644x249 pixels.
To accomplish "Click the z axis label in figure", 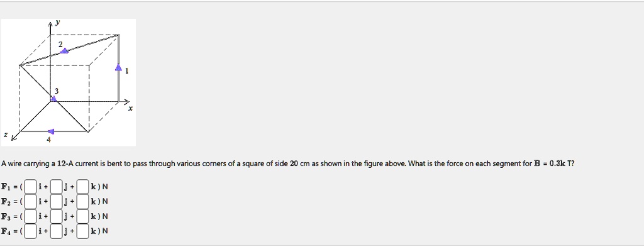I will [6, 135].
